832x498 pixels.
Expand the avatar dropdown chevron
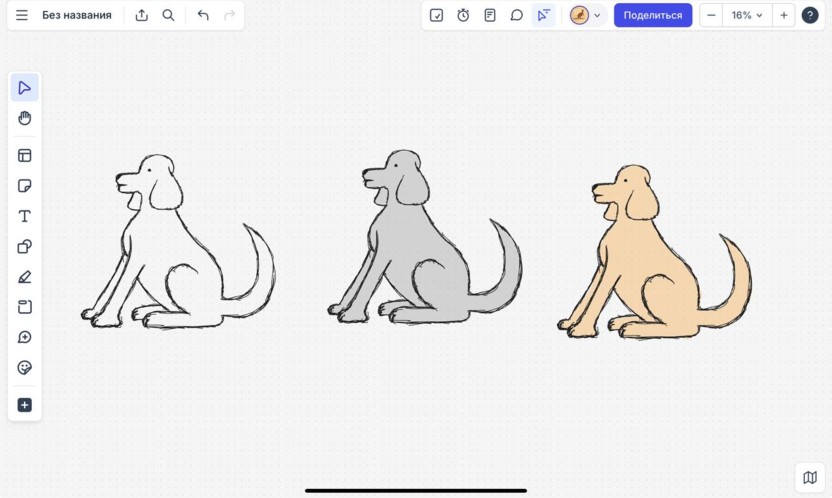(x=597, y=15)
